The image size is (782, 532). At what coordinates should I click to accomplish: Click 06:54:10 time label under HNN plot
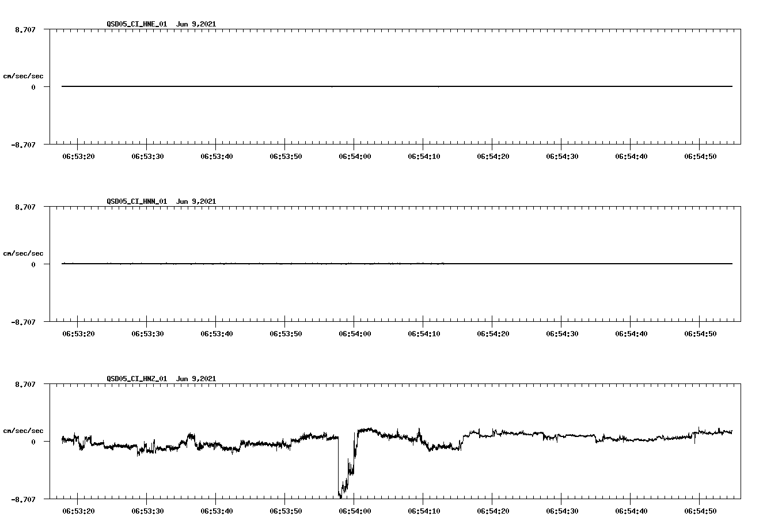[424, 333]
